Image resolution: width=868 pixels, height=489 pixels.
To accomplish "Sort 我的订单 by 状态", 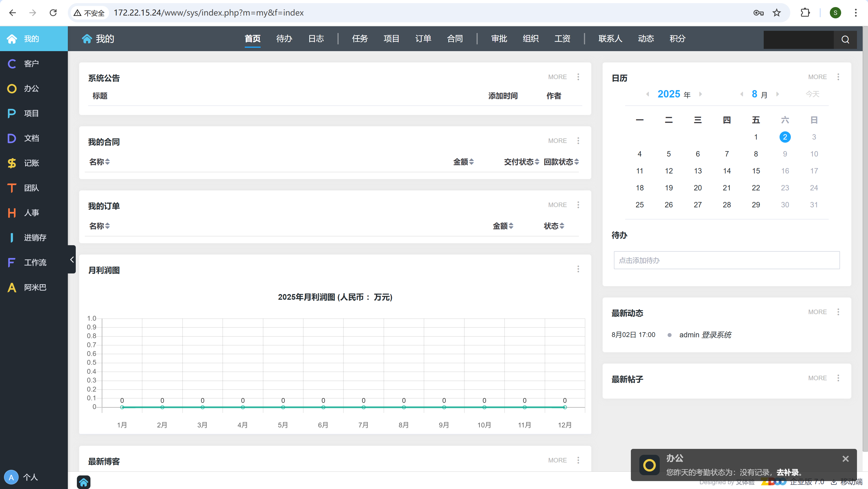I will tap(554, 226).
